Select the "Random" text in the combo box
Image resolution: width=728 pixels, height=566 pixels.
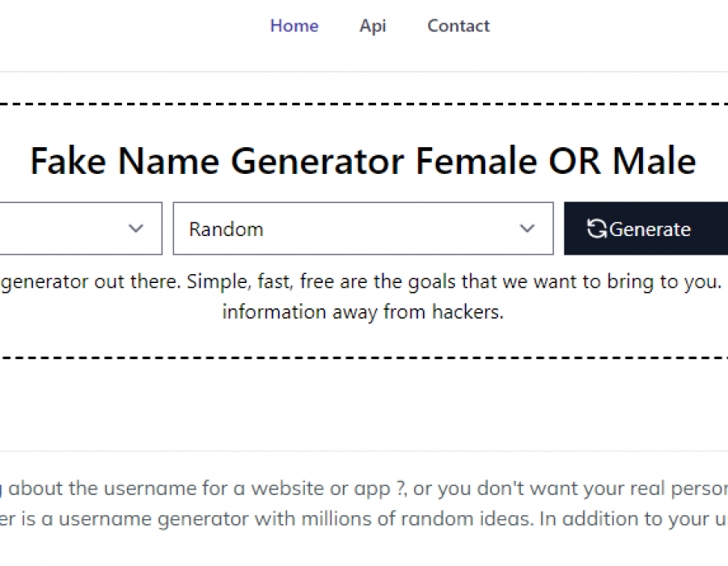(x=226, y=229)
